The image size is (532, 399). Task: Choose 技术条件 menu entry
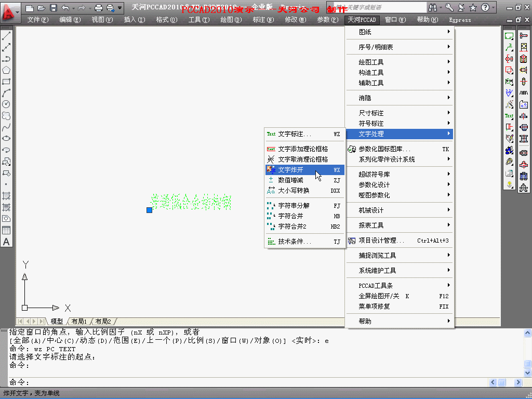tap(304, 242)
